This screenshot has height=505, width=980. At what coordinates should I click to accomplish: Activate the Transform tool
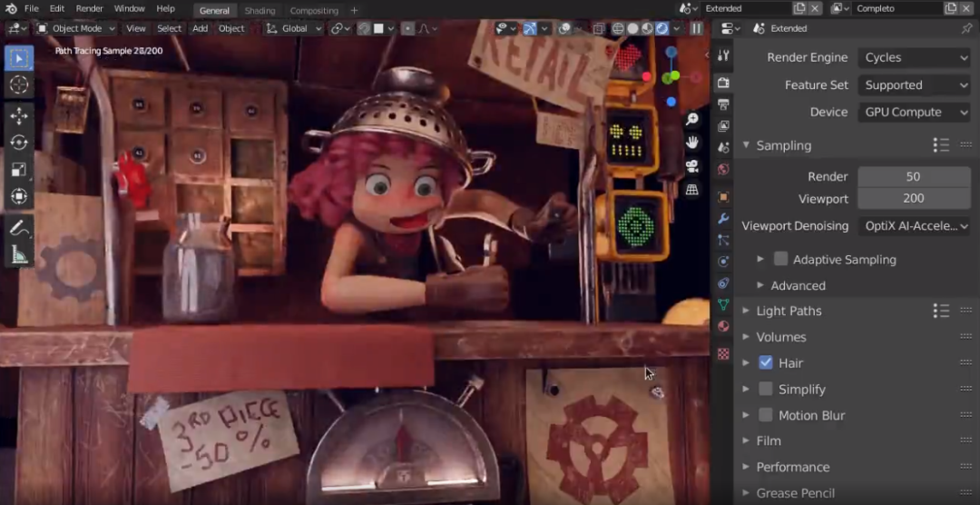pos(19,196)
